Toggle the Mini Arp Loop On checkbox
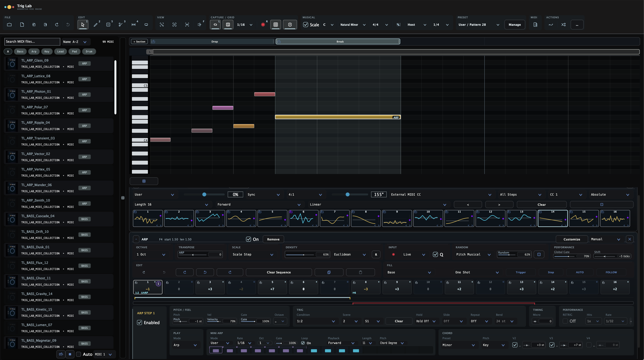This screenshot has width=644, height=360. (303, 343)
